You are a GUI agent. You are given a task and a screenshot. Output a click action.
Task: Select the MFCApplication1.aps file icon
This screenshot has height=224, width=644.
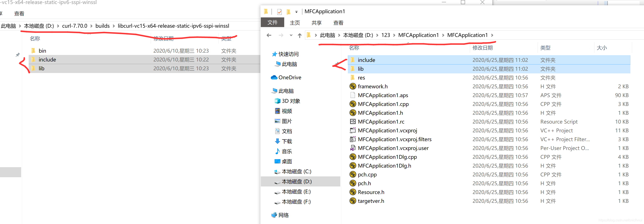coord(352,95)
